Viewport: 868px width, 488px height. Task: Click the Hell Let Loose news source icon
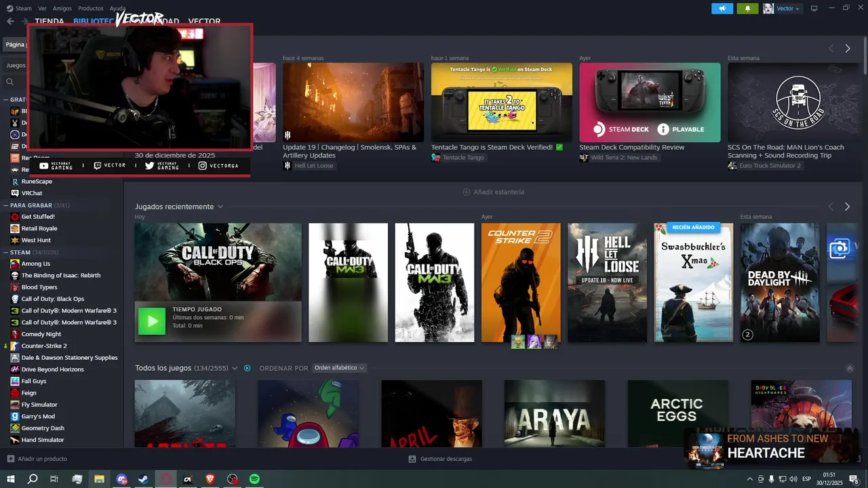[288, 165]
